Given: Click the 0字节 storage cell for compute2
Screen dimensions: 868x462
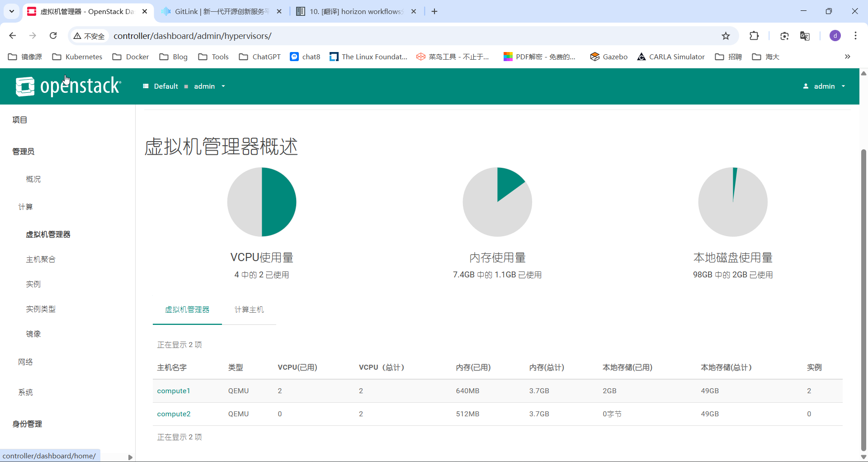Looking at the screenshot, I should (612, 414).
